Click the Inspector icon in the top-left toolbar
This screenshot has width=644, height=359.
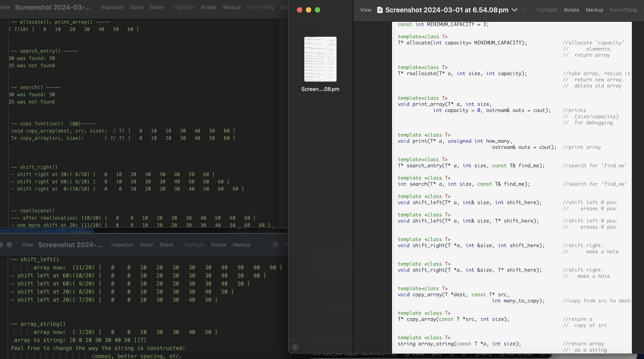pos(112,7)
